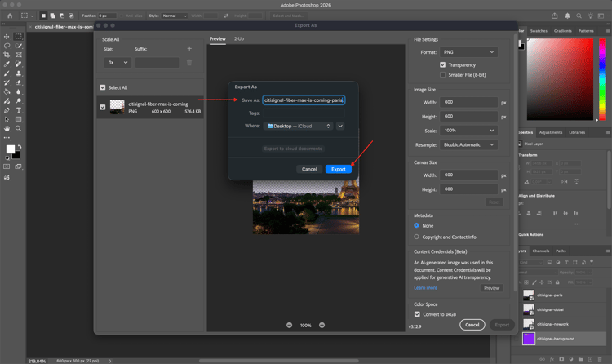This screenshot has width=612, height=364.
Task: Open the Where Desktop location dropdown
Action: (x=299, y=127)
